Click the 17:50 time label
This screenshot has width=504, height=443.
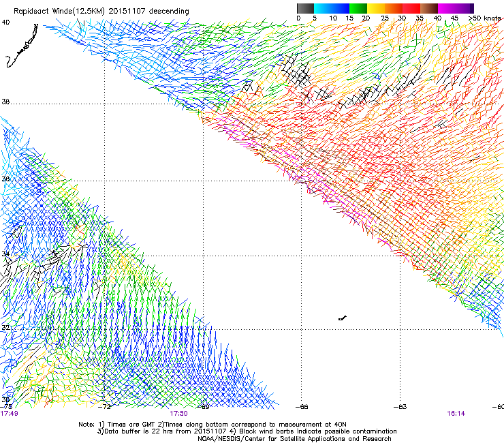(178, 414)
